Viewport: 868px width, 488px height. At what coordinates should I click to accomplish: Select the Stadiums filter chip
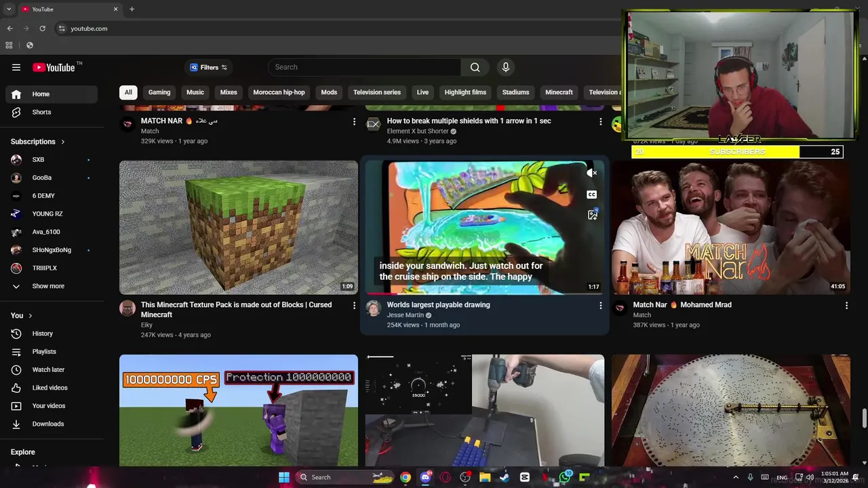[515, 92]
